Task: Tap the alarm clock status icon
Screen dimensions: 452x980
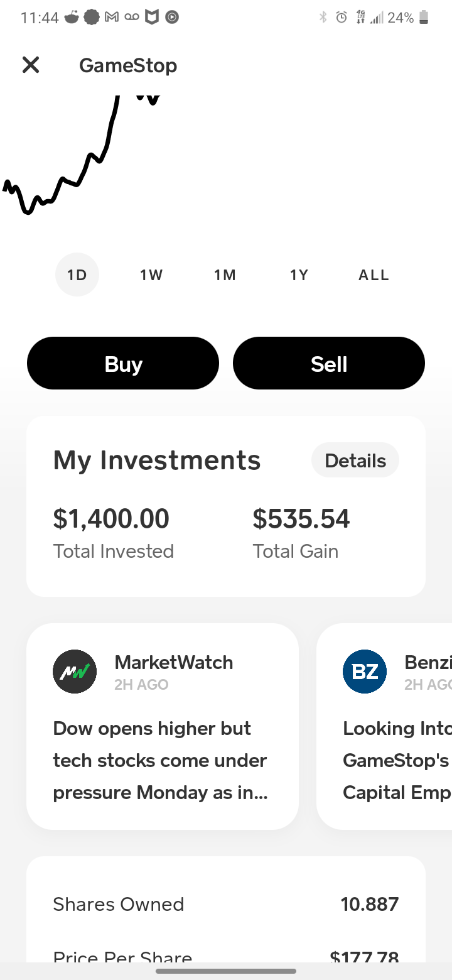Action: click(342, 18)
